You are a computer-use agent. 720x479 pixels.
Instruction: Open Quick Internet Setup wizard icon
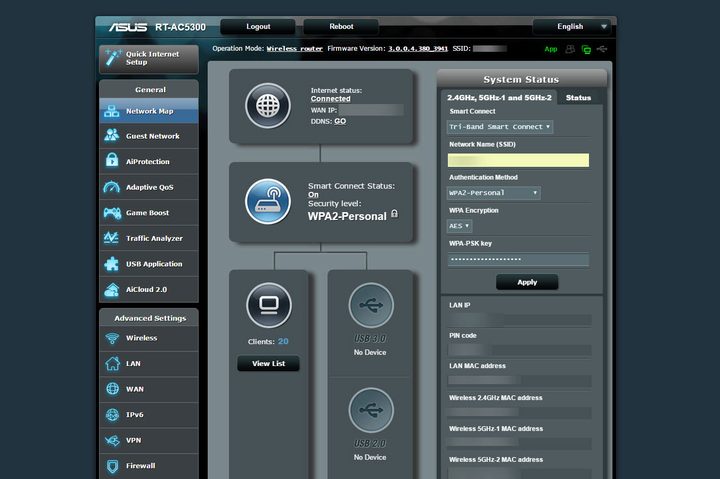click(112, 58)
